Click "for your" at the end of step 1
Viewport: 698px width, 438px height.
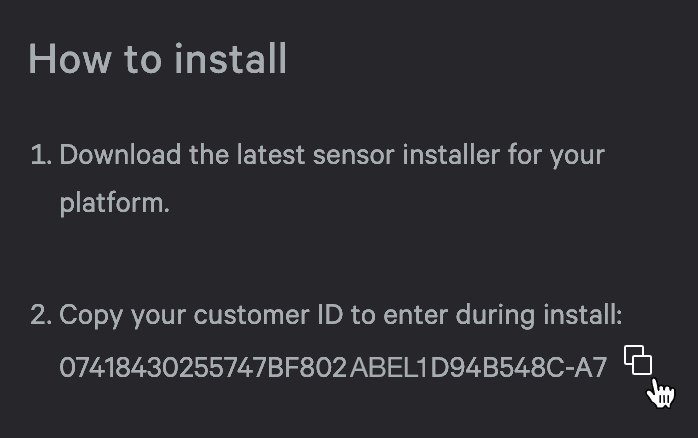[564, 155]
